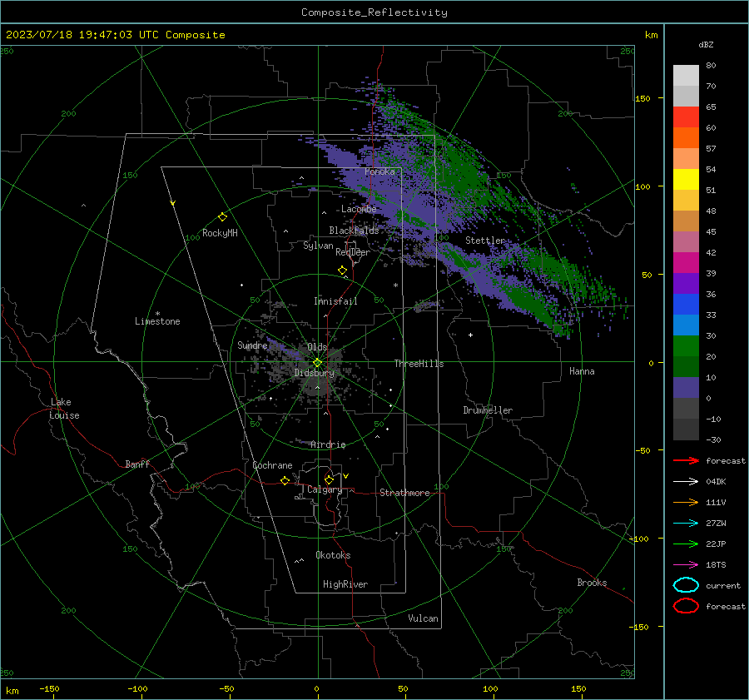Viewport: 749px width, 700px height.
Task: Click the Ponoka city label
Action: (x=379, y=171)
